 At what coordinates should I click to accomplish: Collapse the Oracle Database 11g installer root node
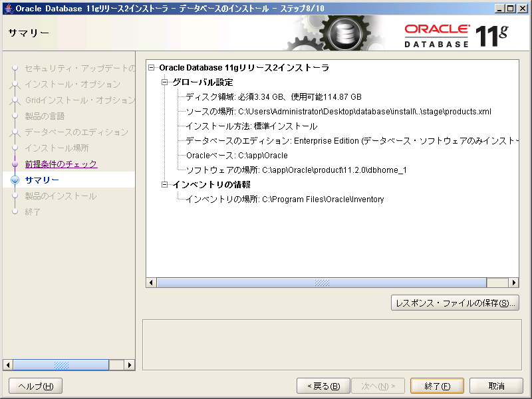(x=152, y=68)
